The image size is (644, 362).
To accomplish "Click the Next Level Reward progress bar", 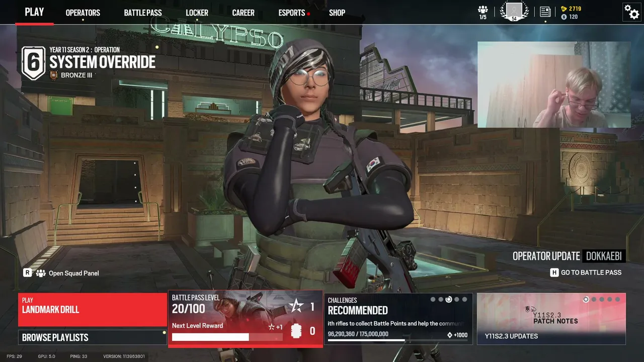I will 227,337.
